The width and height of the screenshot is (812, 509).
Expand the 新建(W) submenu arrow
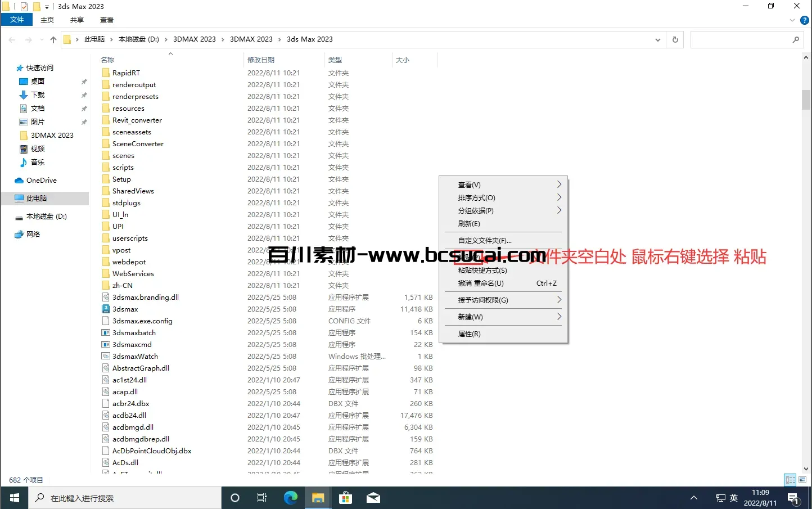click(559, 317)
